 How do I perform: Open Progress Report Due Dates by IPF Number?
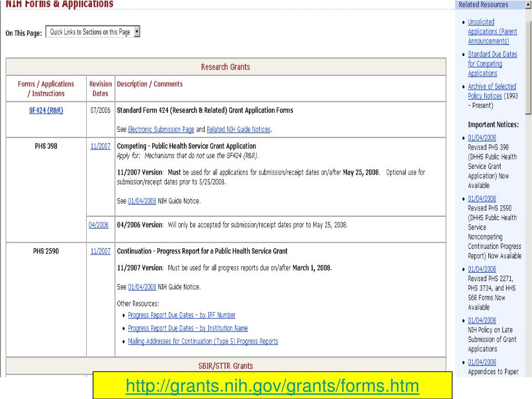(181, 315)
